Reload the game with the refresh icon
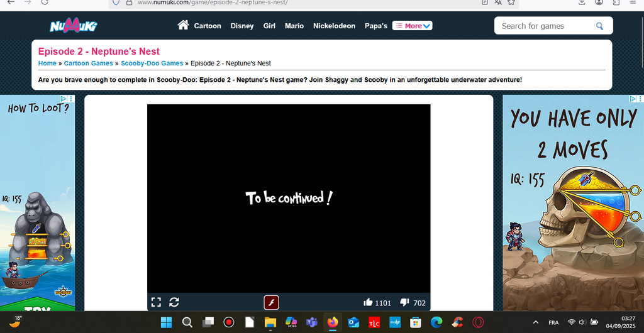This screenshot has height=333, width=644. point(174,302)
